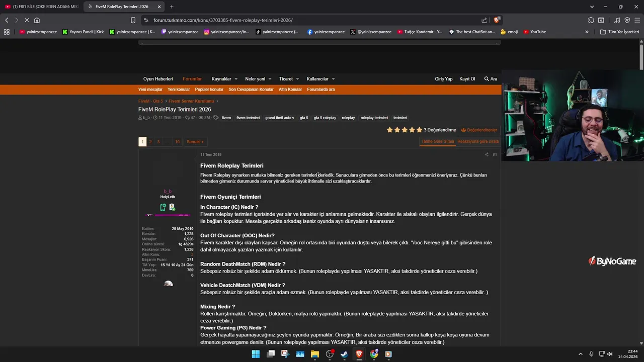Click the gta 5 roleplay tag
Viewport: 644px width, 362px height.
[325, 118]
